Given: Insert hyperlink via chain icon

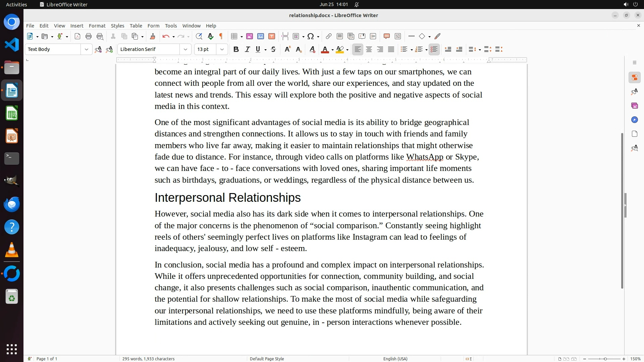Looking at the screenshot, I should click(x=329, y=37).
